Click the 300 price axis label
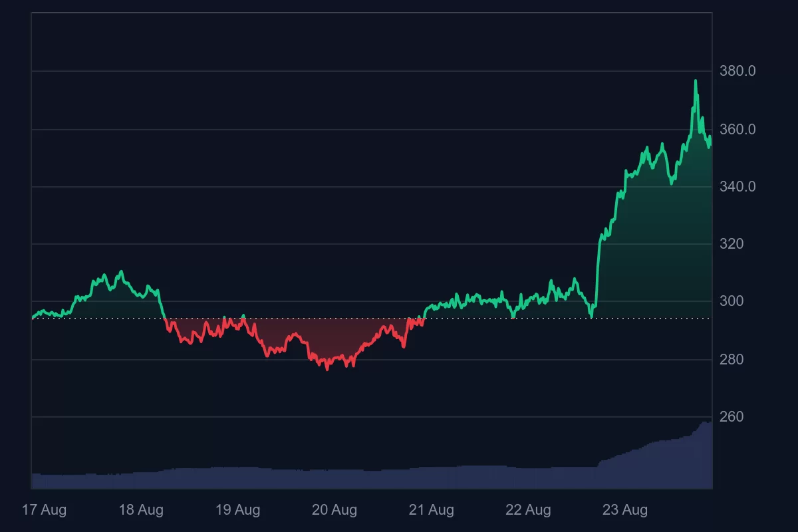Screen dimensions: 798x532 pos(731,301)
